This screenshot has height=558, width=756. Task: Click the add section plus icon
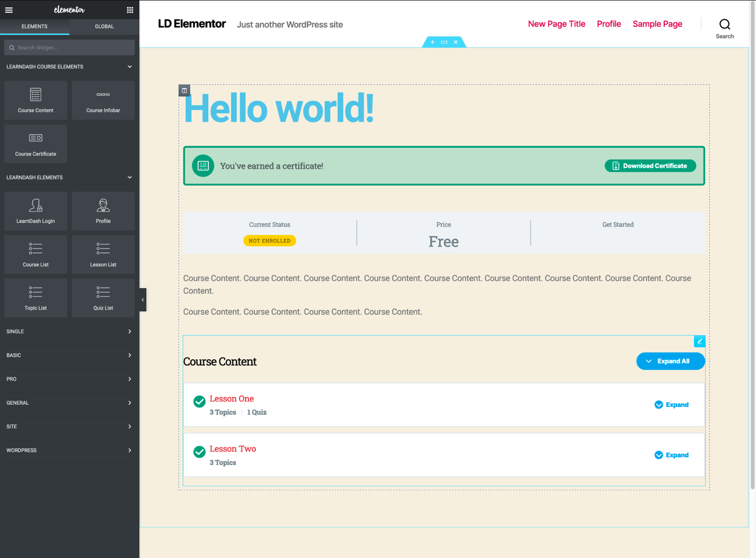(432, 42)
